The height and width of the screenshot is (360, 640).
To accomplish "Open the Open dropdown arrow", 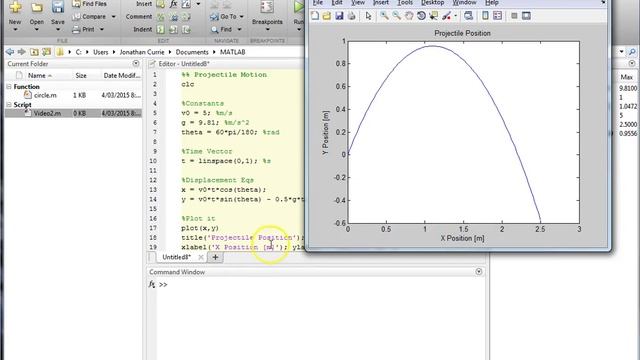I will click(36, 30).
